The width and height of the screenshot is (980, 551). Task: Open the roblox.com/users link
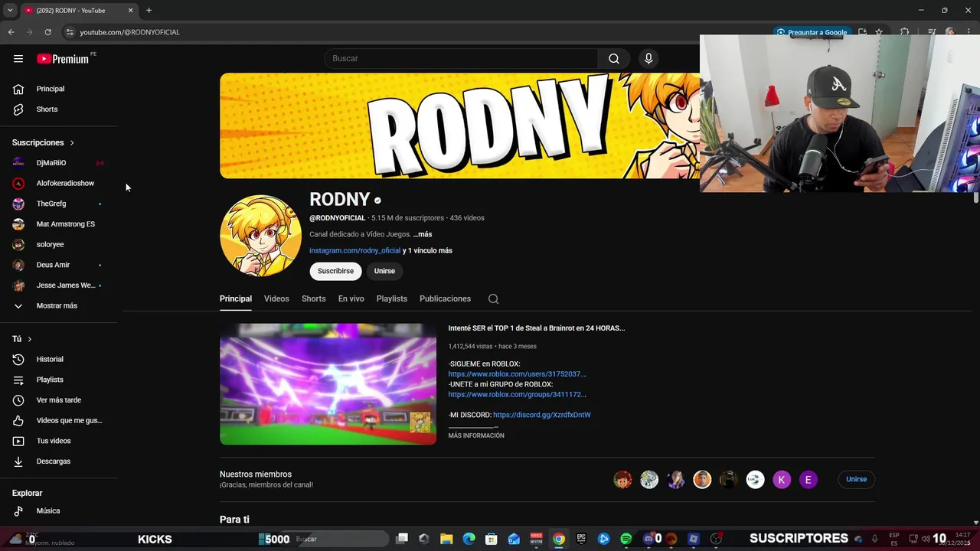click(x=517, y=374)
